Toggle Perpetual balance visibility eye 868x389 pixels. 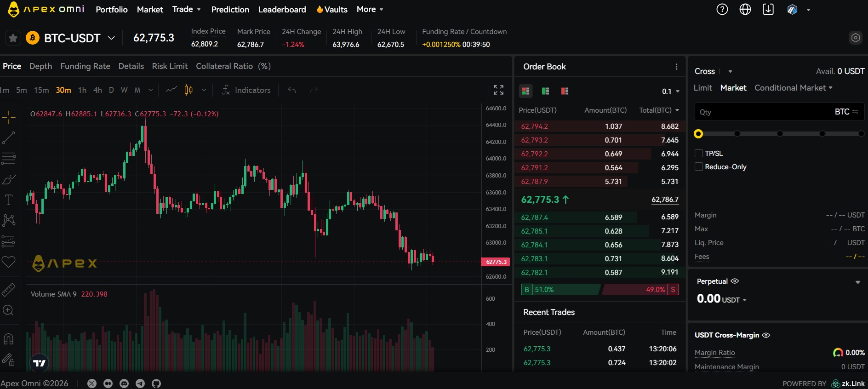coord(735,281)
